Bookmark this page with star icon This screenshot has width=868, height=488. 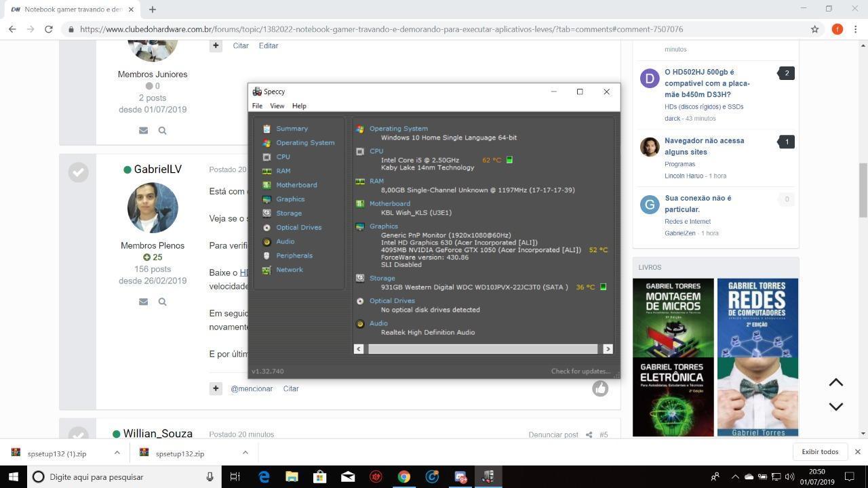(814, 29)
